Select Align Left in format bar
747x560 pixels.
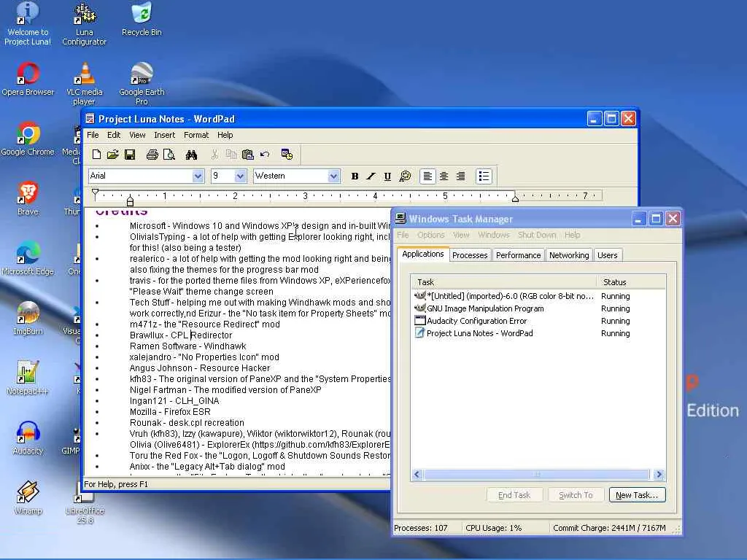[x=427, y=176]
